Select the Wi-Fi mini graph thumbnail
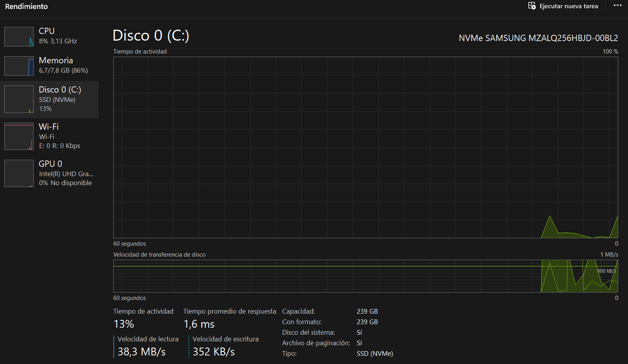 click(19, 136)
